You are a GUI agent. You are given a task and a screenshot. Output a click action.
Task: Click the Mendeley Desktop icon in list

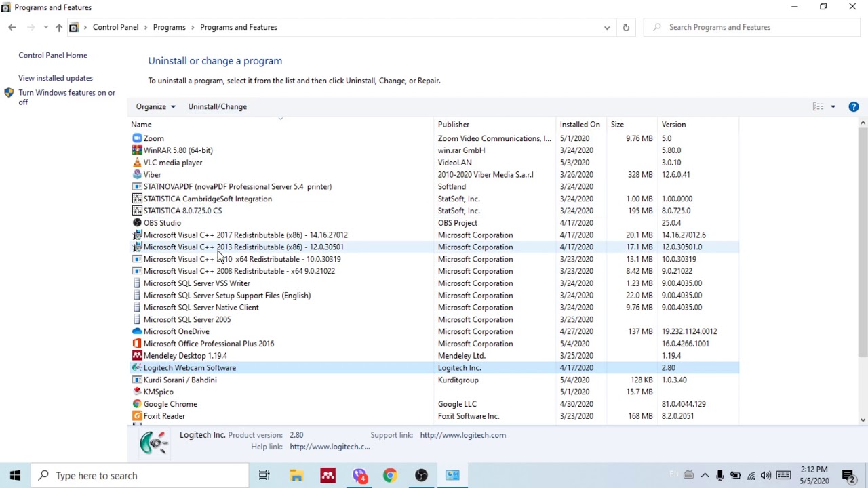(137, 356)
